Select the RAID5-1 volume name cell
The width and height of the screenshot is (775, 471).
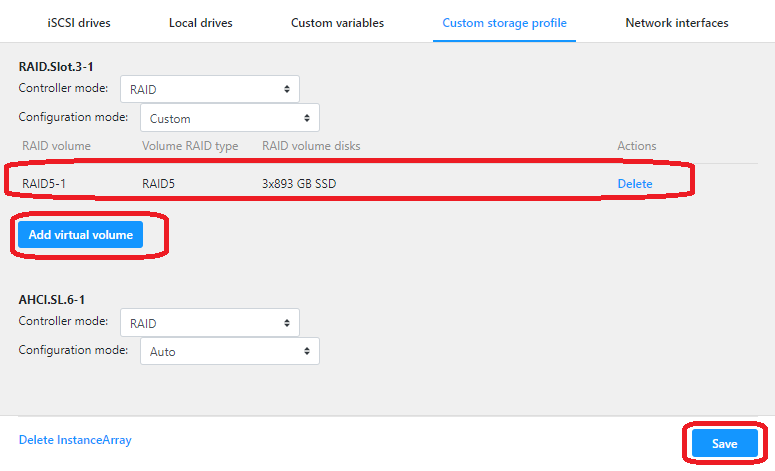coord(44,184)
